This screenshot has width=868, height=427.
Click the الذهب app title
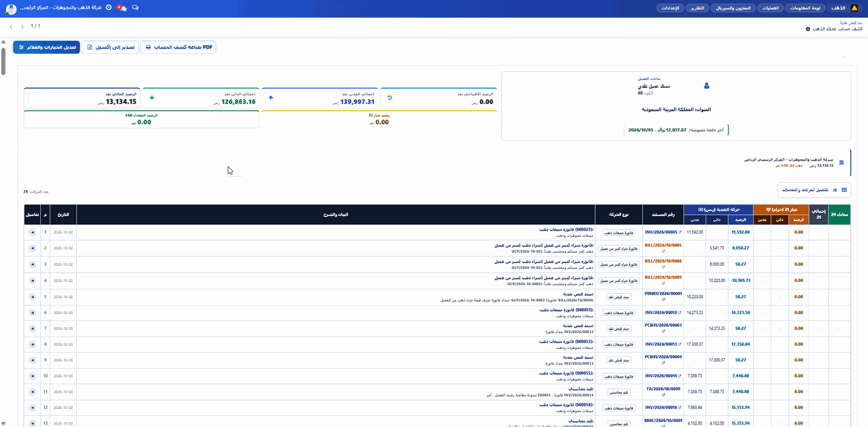(x=837, y=8)
